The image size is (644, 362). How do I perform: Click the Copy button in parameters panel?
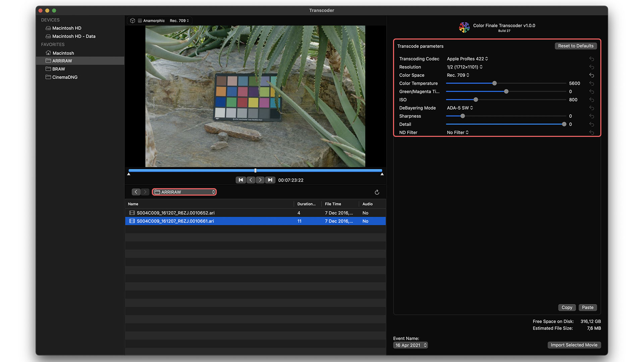coord(567,307)
